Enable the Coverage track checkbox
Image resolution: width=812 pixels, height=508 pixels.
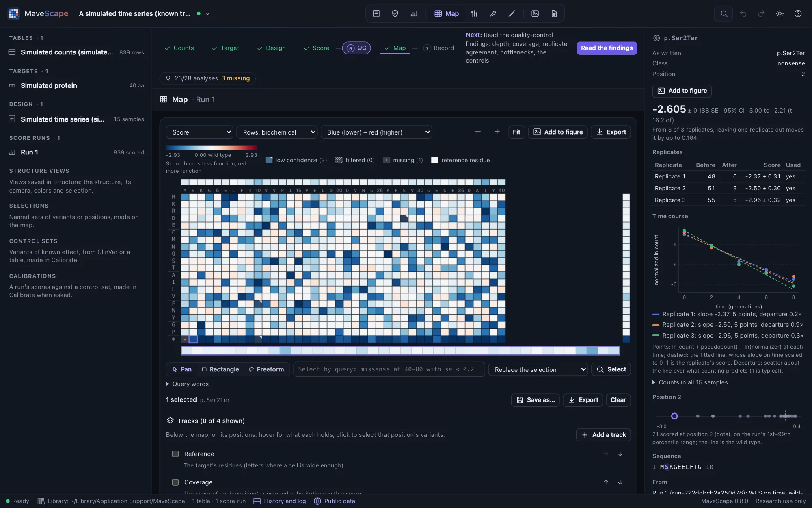click(175, 482)
